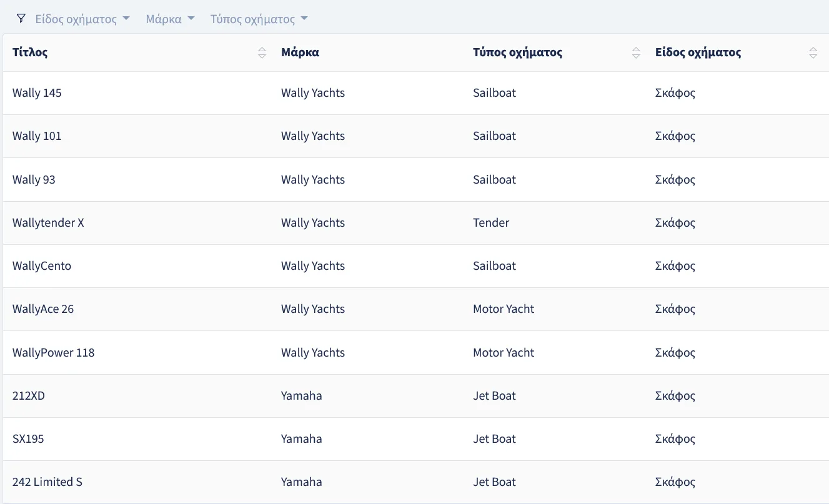This screenshot has height=504, width=829.
Task: Click Sailboat in the Wally 93 row
Action: coord(495,180)
